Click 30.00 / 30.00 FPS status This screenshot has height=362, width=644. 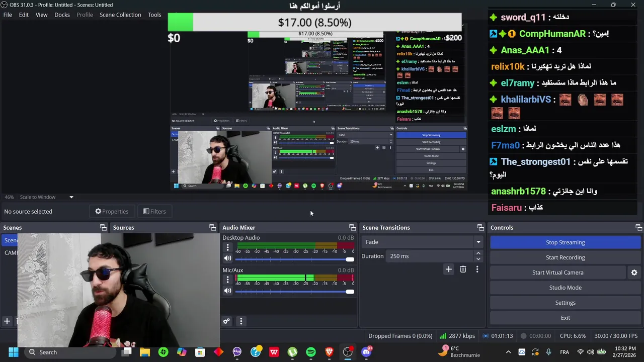616,336
